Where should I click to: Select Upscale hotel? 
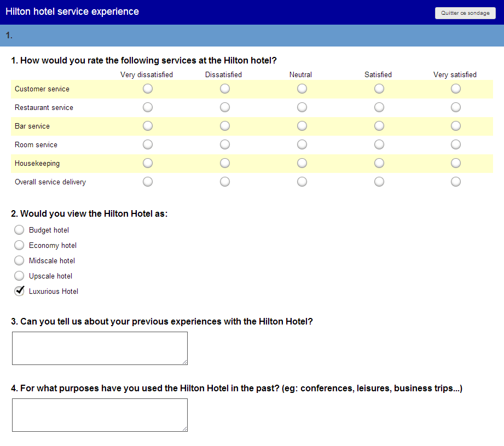coord(19,276)
